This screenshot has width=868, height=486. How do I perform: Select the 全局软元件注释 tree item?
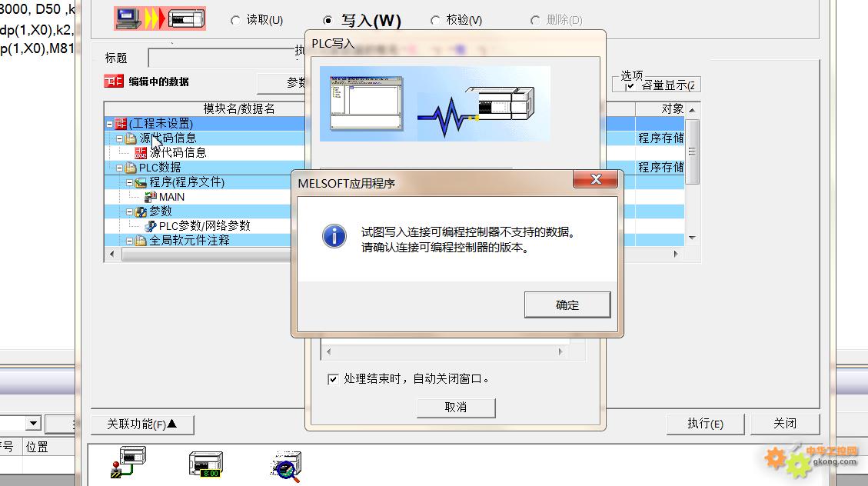[189, 241]
